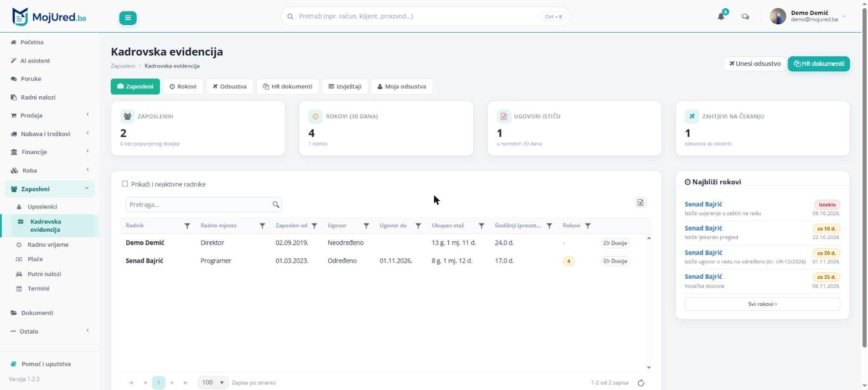Image resolution: width=868 pixels, height=390 pixels.
Task: Open Dosije for Demo Demić
Action: pos(615,243)
